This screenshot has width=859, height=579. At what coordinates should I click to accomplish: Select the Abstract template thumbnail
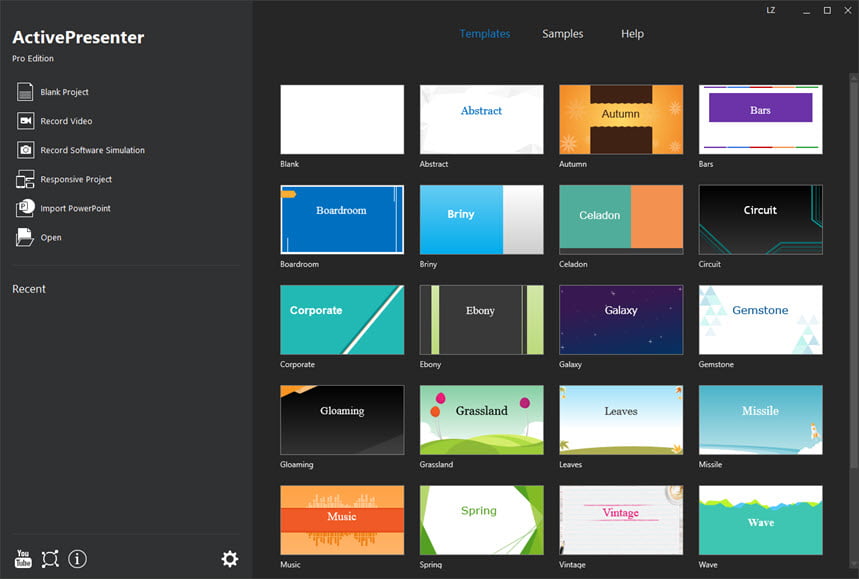click(482, 119)
